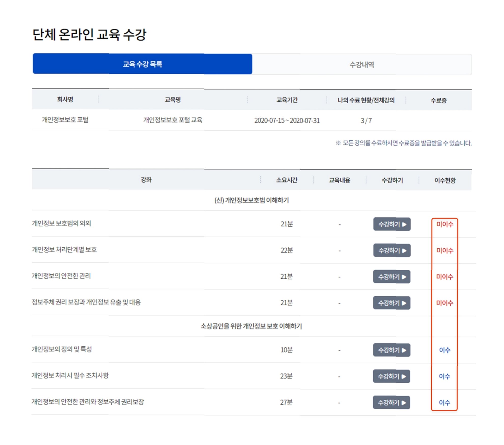Open 수강하기 for 안전한 관리와 정보주체 권리보장
The height and width of the screenshot is (445, 504).
[391, 402]
